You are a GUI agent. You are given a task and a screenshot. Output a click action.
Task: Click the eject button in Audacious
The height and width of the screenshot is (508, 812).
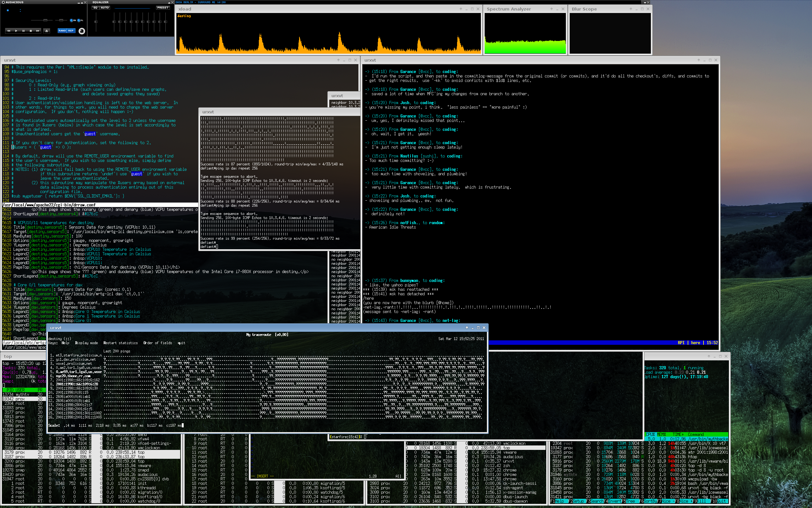[x=47, y=30]
